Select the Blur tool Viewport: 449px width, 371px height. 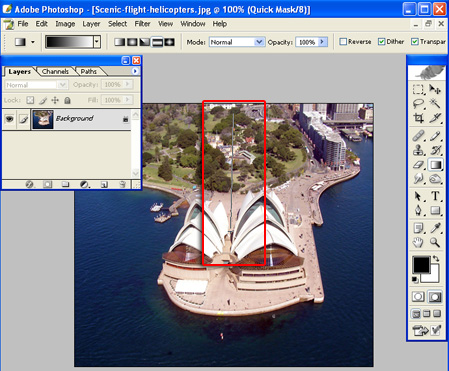418,179
